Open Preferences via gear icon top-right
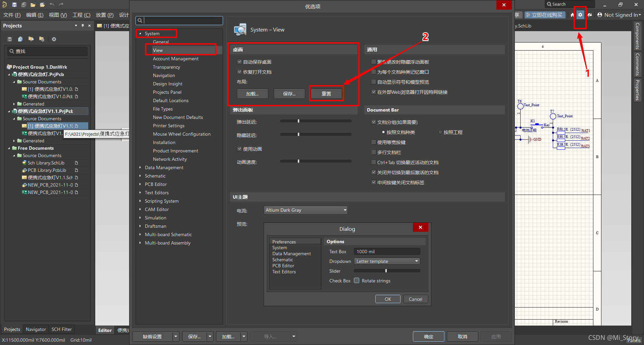Viewport: 644px width, 345px height. 580,15
